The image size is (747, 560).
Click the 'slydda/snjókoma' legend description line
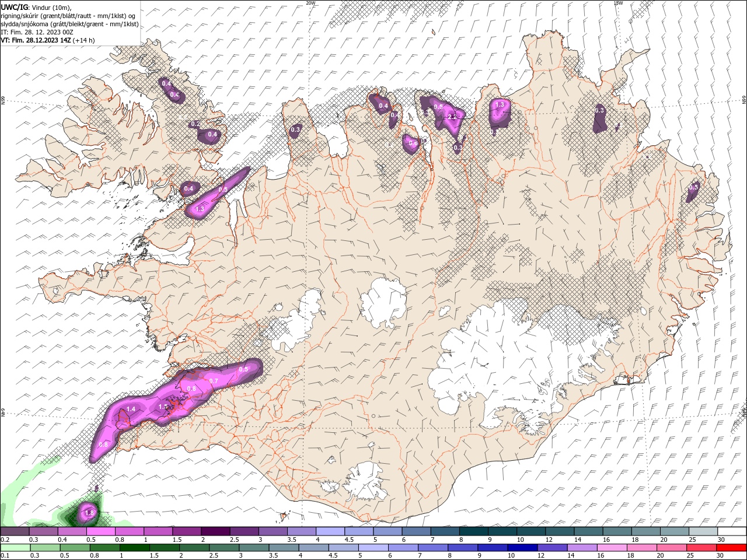[69, 24]
